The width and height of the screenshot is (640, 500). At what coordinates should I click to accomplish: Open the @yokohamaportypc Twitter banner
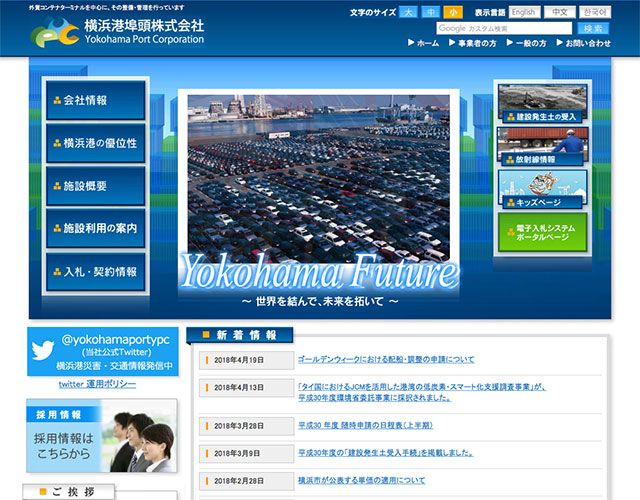point(103,351)
